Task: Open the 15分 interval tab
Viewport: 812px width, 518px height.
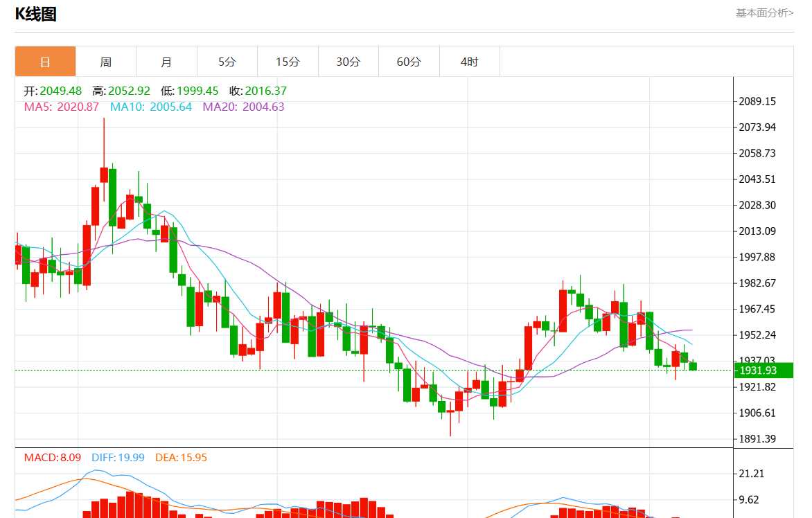Action: 288,62
